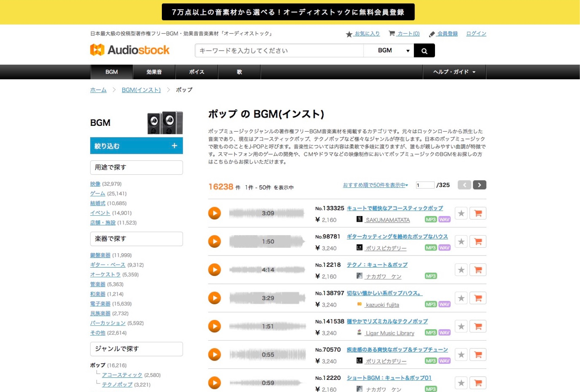Play track No.133325
The height and width of the screenshot is (392, 580).
click(x=214, y=213)
